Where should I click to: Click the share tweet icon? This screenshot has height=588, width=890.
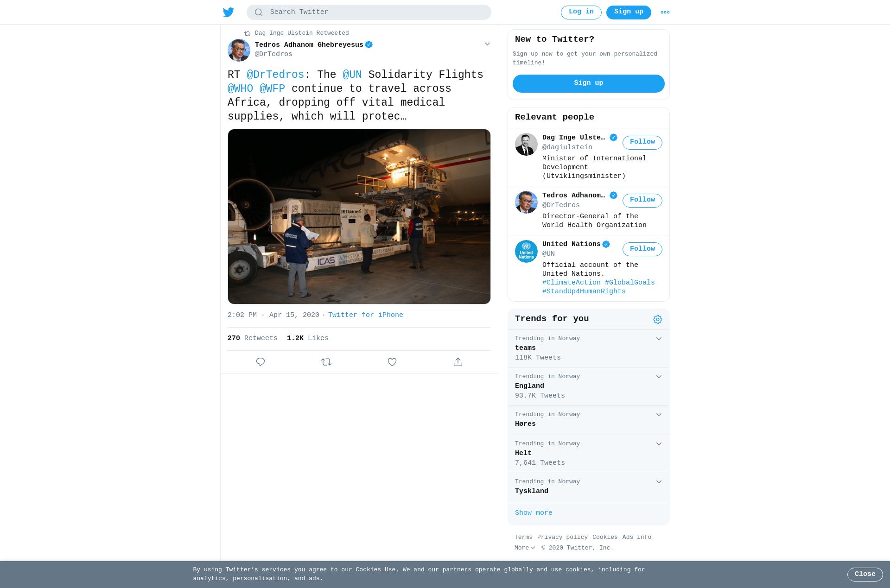pyautogui.click(x=458, y=362)
